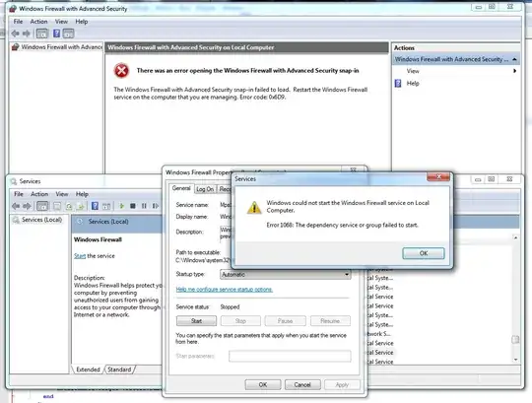Open Help menu in Firewall window

(82, 22)
